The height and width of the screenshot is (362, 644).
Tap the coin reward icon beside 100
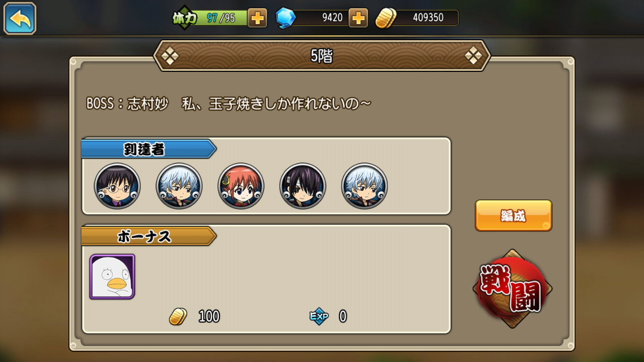(178, 316)
